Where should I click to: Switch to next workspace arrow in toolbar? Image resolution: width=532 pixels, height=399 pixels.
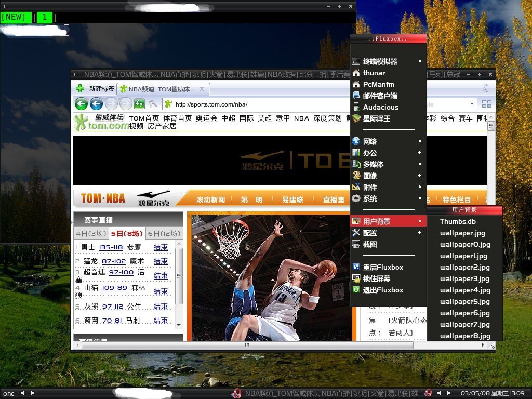tap(33, 393)
